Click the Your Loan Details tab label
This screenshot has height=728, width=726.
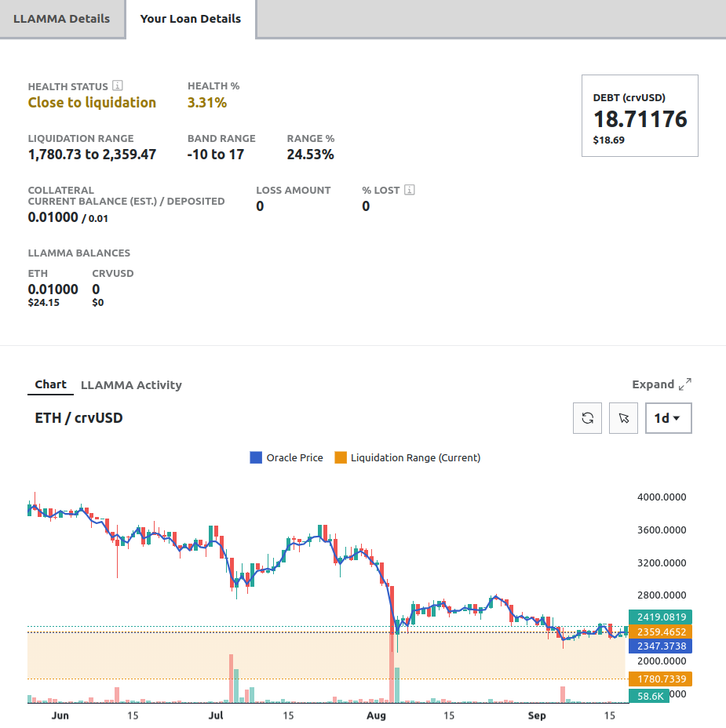click(x=192, y=18)
